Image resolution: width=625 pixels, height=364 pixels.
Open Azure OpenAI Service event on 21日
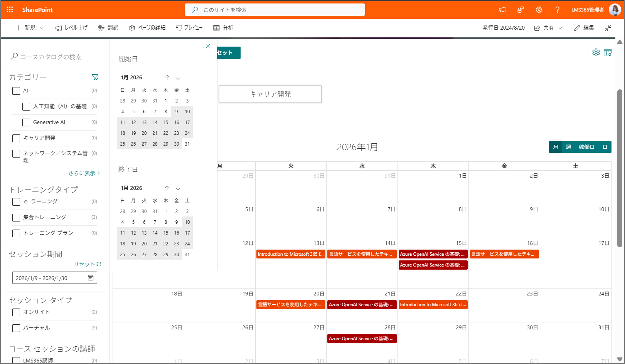point(362,305)
